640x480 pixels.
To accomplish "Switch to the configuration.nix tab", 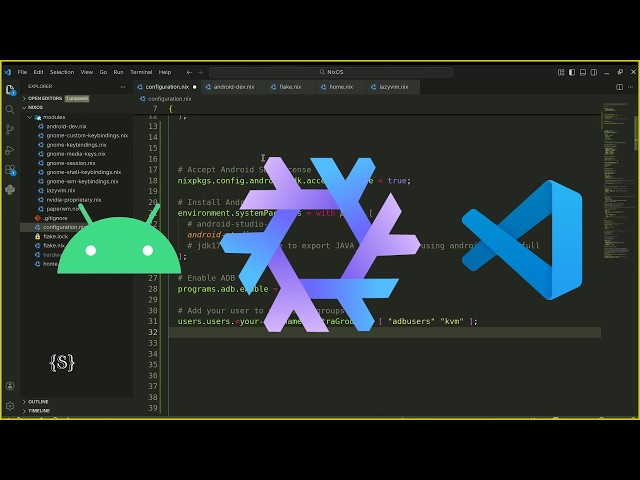I will tap(167, 87).
